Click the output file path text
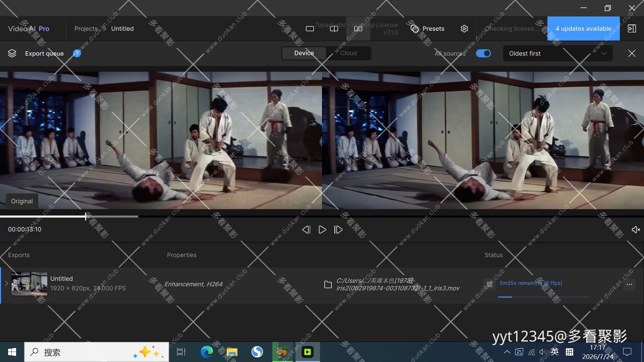Image resolution: width=644 pixels, height=362 pixels. point(398,284)
